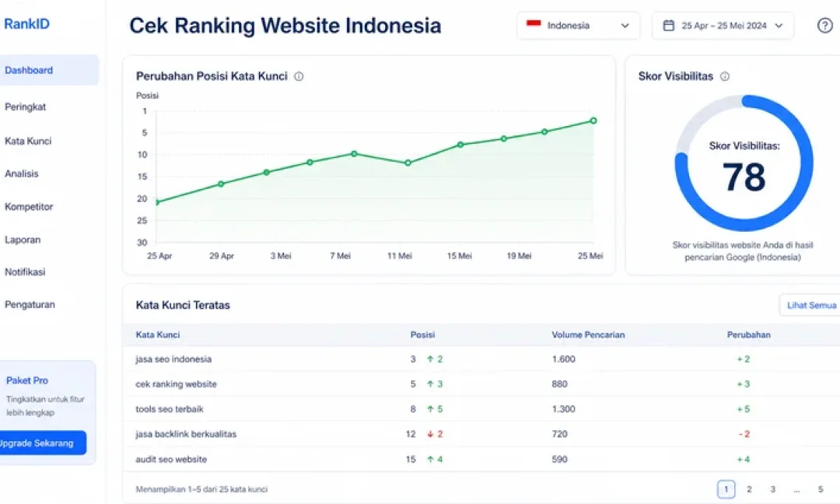840x504 pixels.
Task: Click the Kata Kunci column header
Action: click(x=158, y=334)
